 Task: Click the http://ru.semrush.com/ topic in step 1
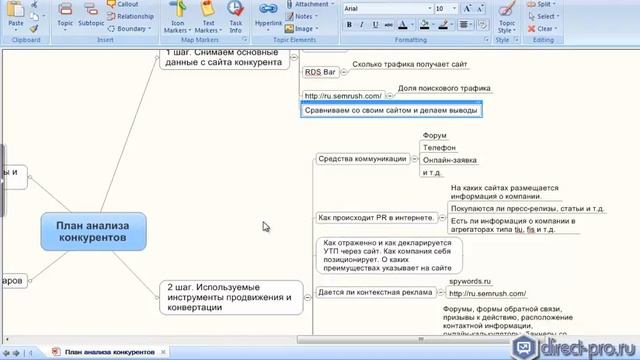pos(343,96)
